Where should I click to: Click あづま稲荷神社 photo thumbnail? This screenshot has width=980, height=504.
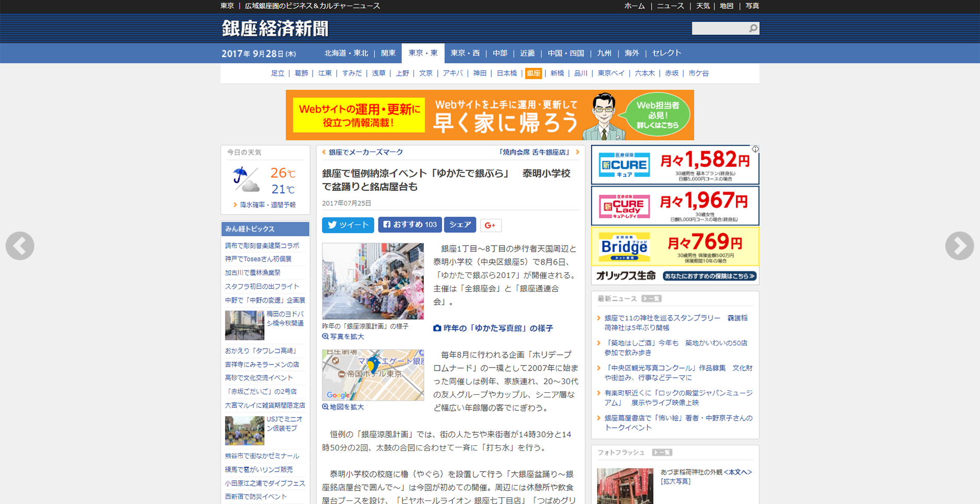click(x=625, y=486)
